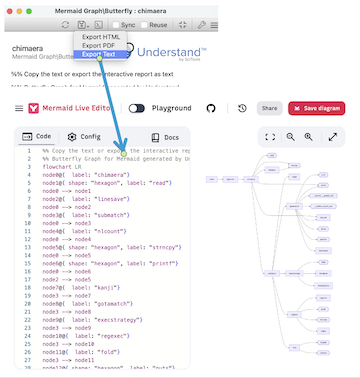Click the Save diagram button
This screenshot has width=360, height=378.
tap(317, 108)
